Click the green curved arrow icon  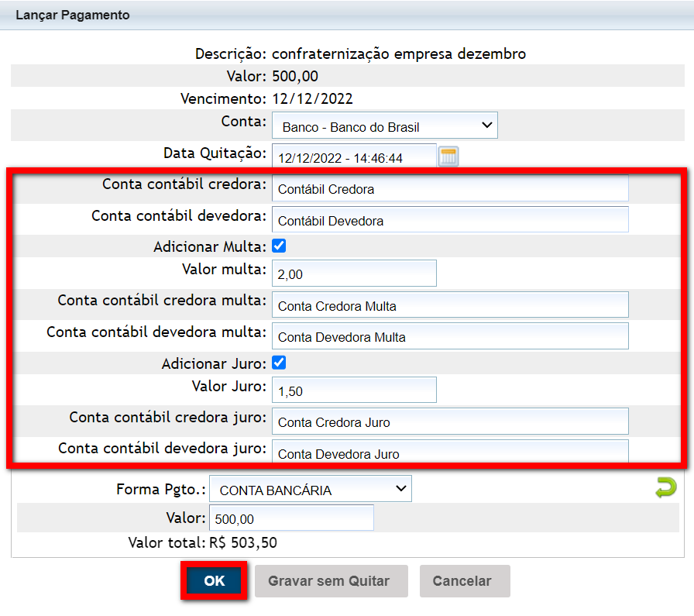click(665, 487)
